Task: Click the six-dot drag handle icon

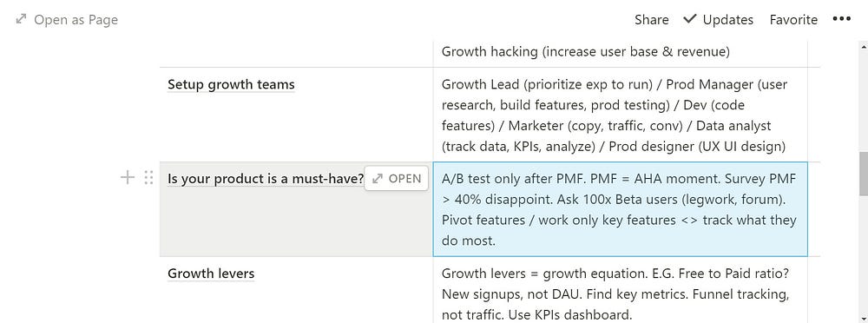Action: point(148,178)
